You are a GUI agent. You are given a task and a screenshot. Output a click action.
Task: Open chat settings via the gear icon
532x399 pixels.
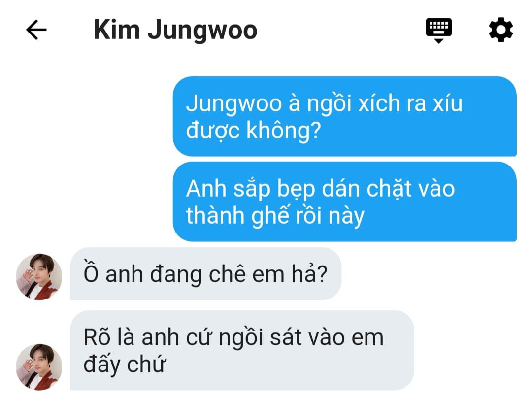tap(501, 30)
